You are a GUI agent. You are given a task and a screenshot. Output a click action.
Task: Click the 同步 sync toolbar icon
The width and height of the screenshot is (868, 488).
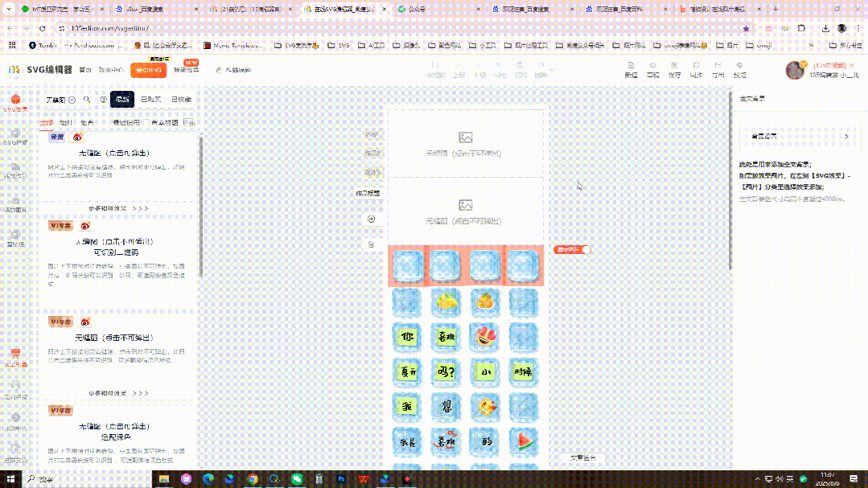pyautogui.click(x=697, y=65)
